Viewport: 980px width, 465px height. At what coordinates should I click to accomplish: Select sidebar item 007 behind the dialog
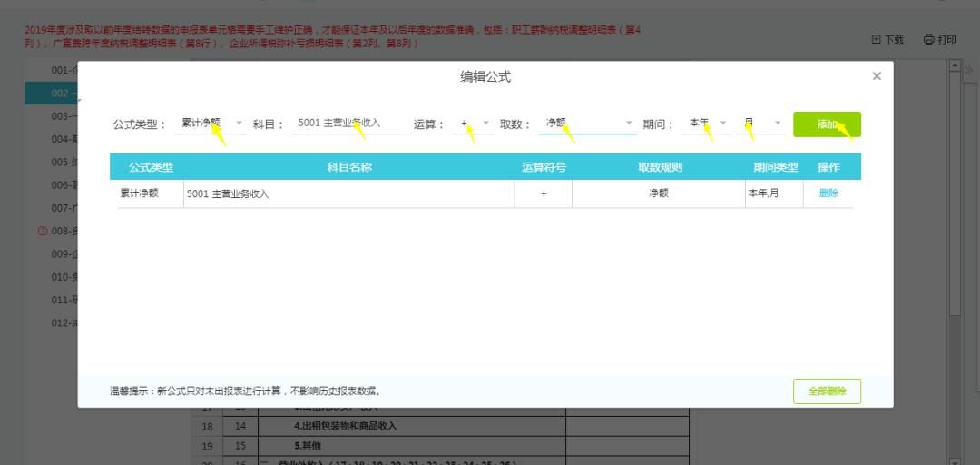point(52,208)
